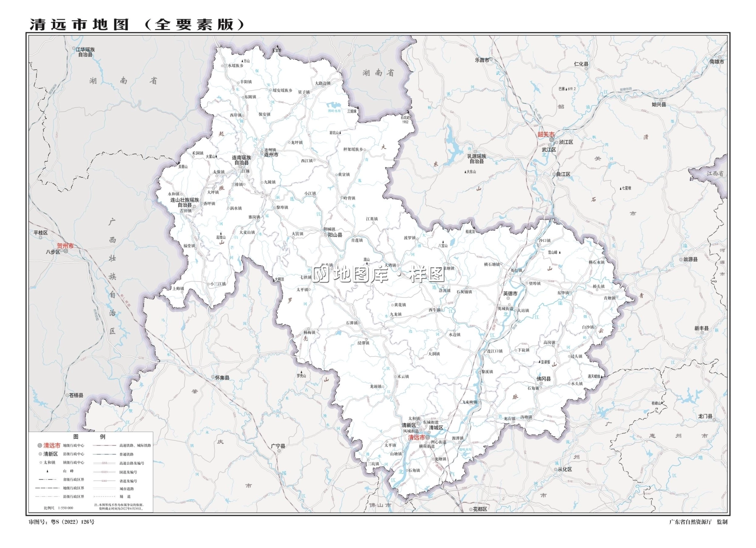
Task: Select the 江英镇 town label
Action: (x=372, y=219)
